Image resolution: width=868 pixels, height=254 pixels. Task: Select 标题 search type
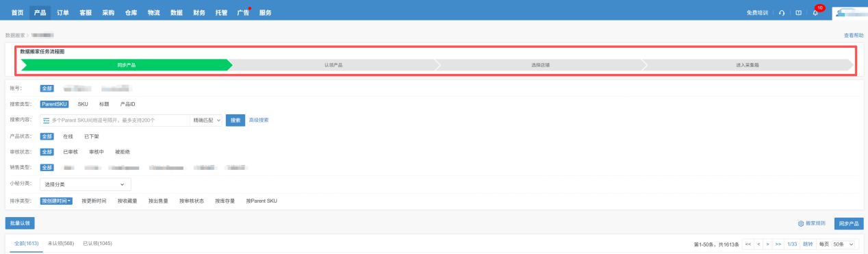(104, 104)
